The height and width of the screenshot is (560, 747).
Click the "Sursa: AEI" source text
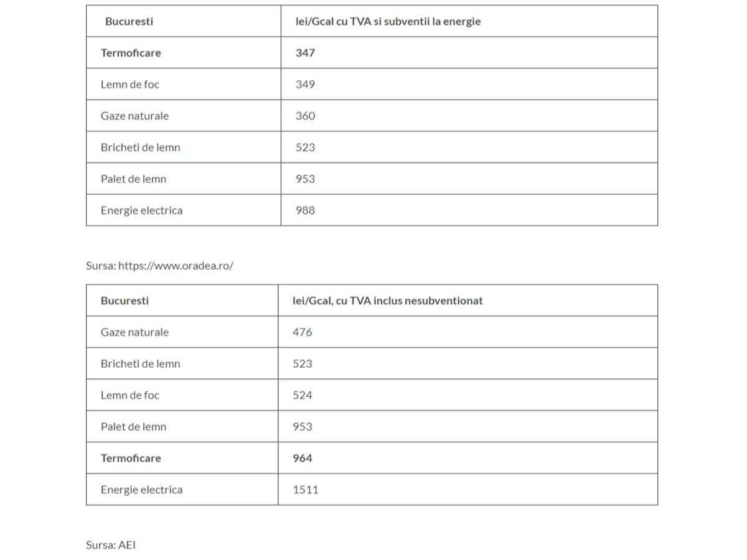111,545
